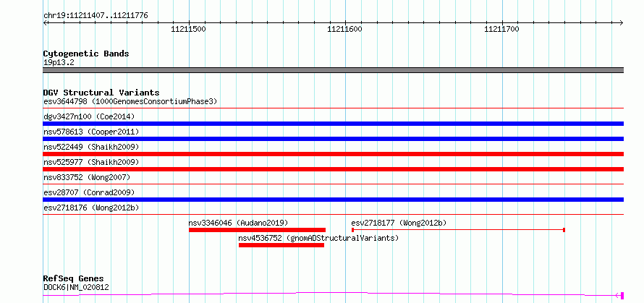The width and height of the screenshot is (644, 303).
Task: Click the magenta DOCK6 exon block
Action: click(x=622, y=295)
